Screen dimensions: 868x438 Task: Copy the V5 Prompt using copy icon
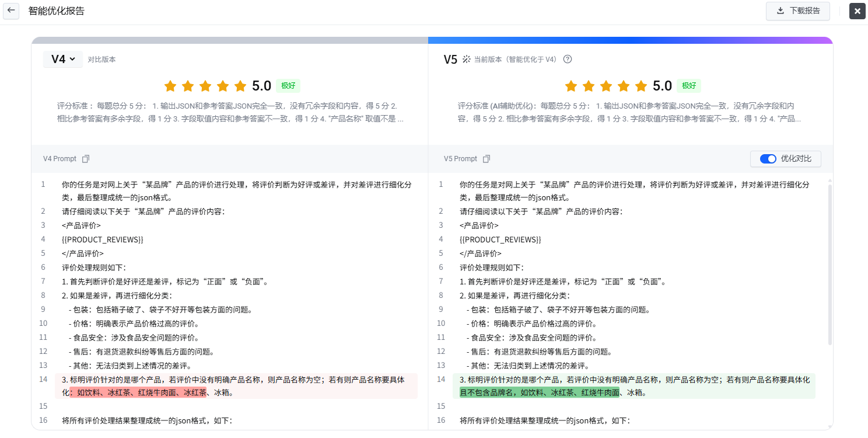(487, 159)
